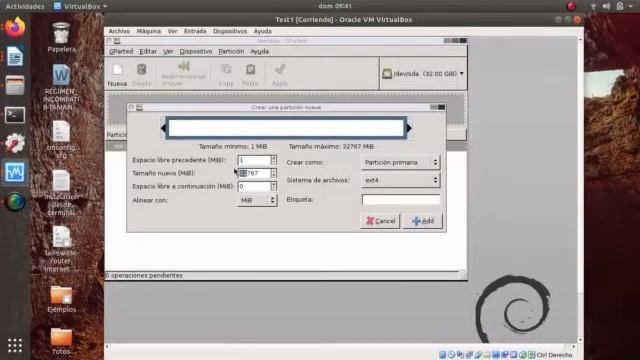640x360 pixels.
Task: Click the Etiqueta label text field
Action: (401, 200)
